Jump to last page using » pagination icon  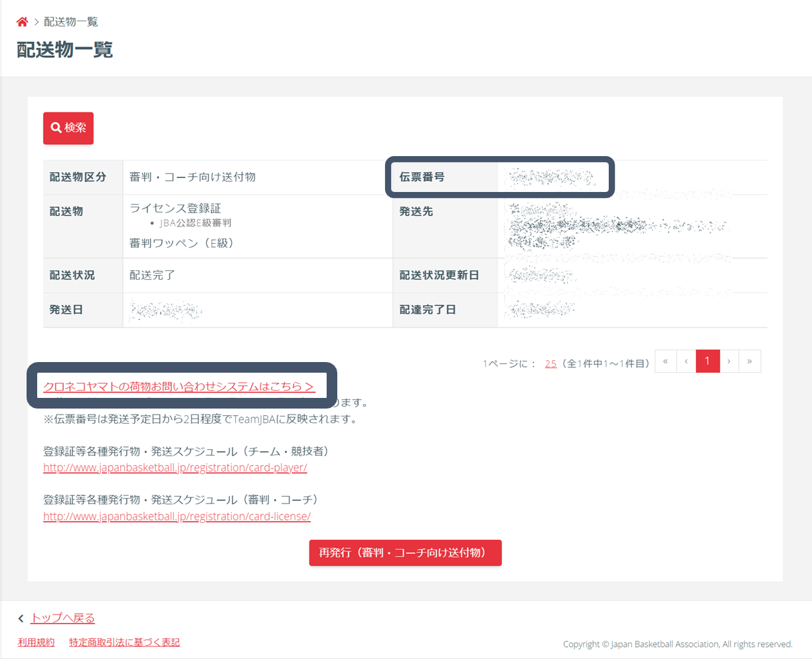(x=750, y=361)
